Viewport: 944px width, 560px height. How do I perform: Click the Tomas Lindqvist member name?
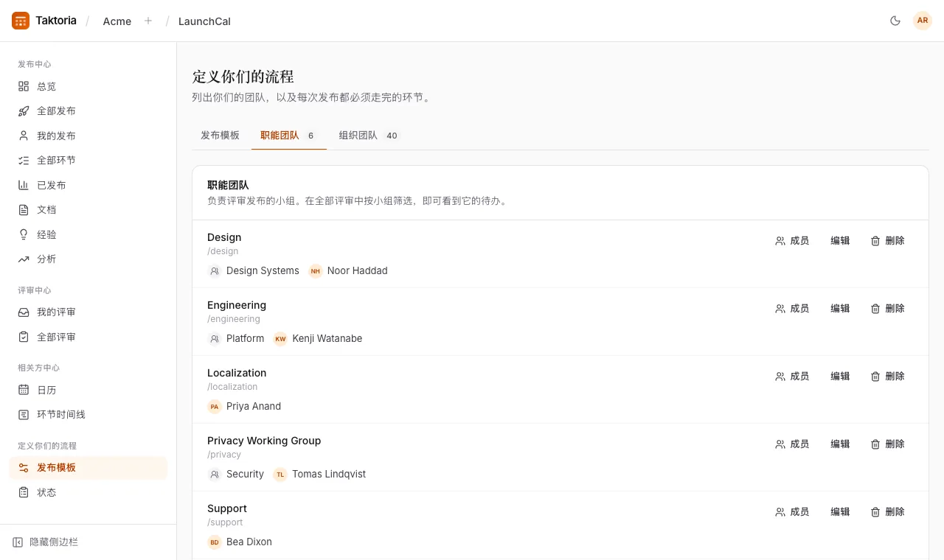(329, 475)
